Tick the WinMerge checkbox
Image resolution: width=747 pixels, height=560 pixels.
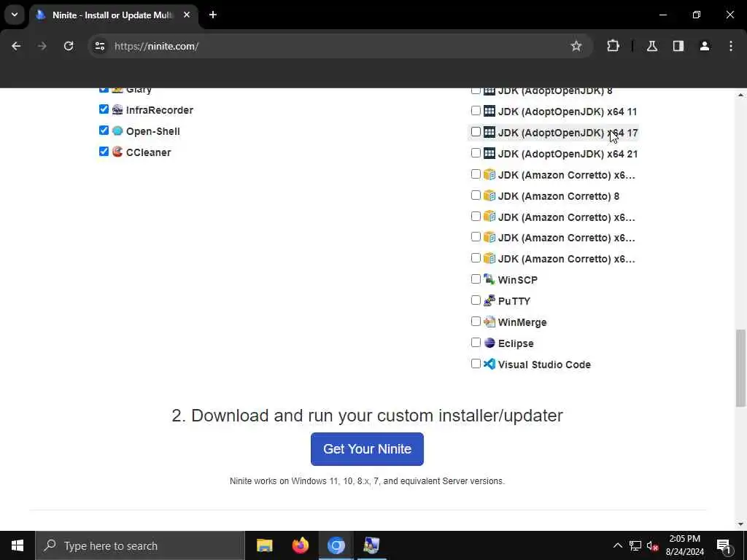tap(476, 321)
